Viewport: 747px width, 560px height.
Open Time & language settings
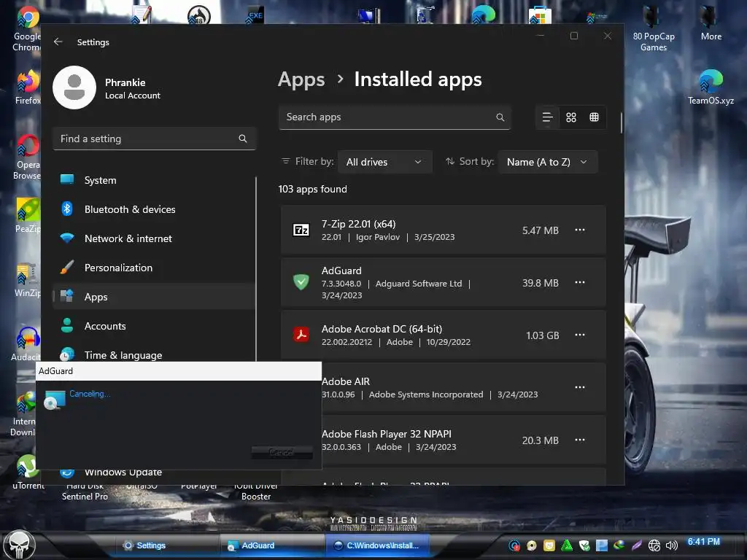(155, 355)
